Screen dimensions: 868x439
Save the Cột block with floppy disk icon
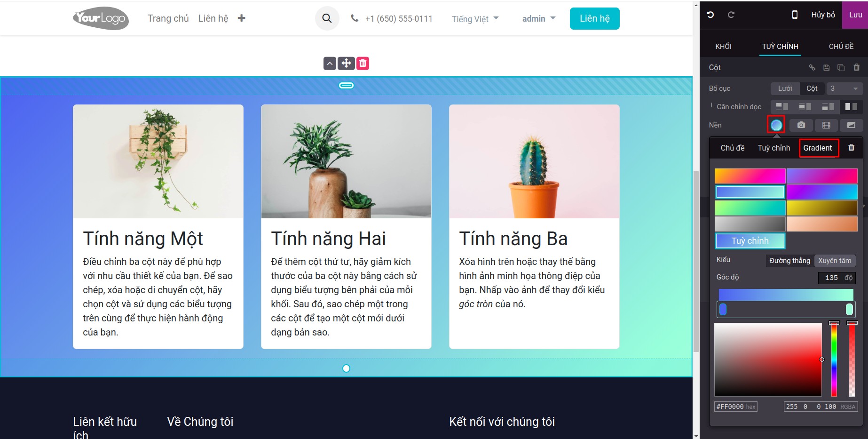[x=826, y=67]
